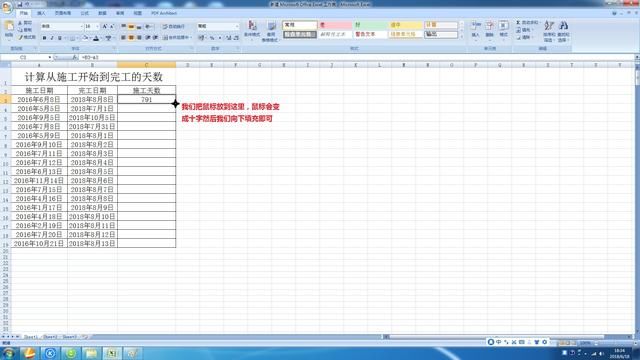
Task: Toggle Underline formatting
Action: 60,38
